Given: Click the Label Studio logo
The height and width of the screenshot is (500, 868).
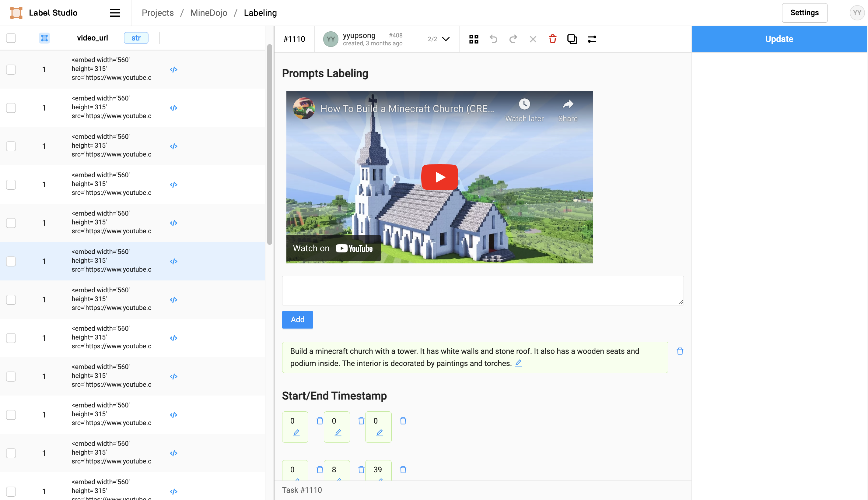Looking at the screenshot, I should (16, 13).
